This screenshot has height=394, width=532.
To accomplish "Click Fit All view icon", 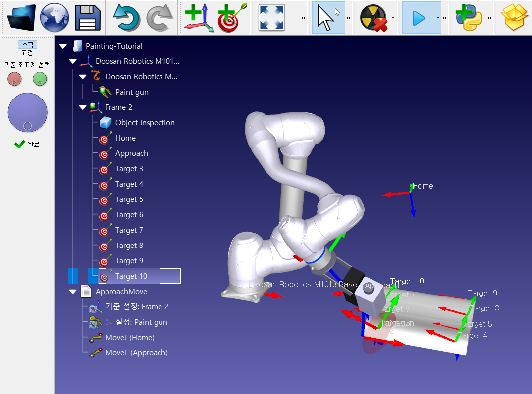I will [271, 17].
